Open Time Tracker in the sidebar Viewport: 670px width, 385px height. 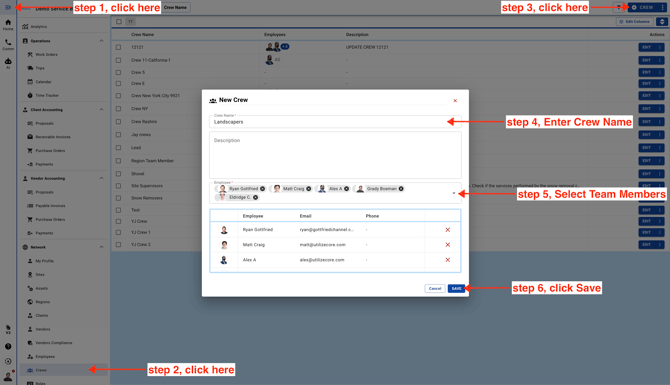tap(47, 95)
